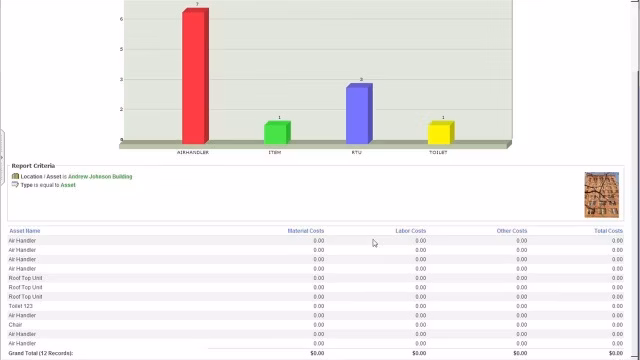Select the Chair asset row
The height and width of the screenshot is (360, 640).
point(316,325)
